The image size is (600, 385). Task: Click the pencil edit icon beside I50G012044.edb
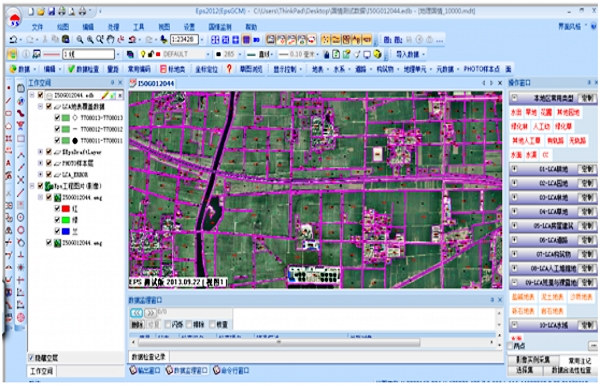tap(105, 95)
